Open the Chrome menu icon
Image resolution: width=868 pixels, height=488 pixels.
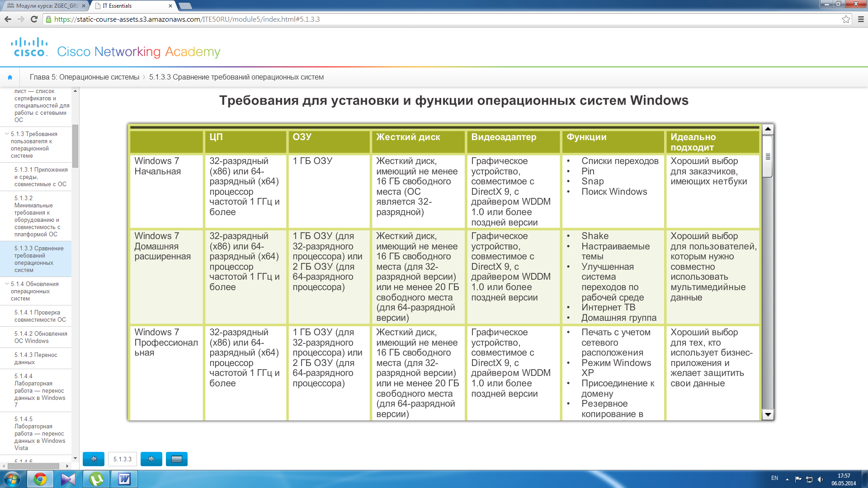tap(861, 19)
